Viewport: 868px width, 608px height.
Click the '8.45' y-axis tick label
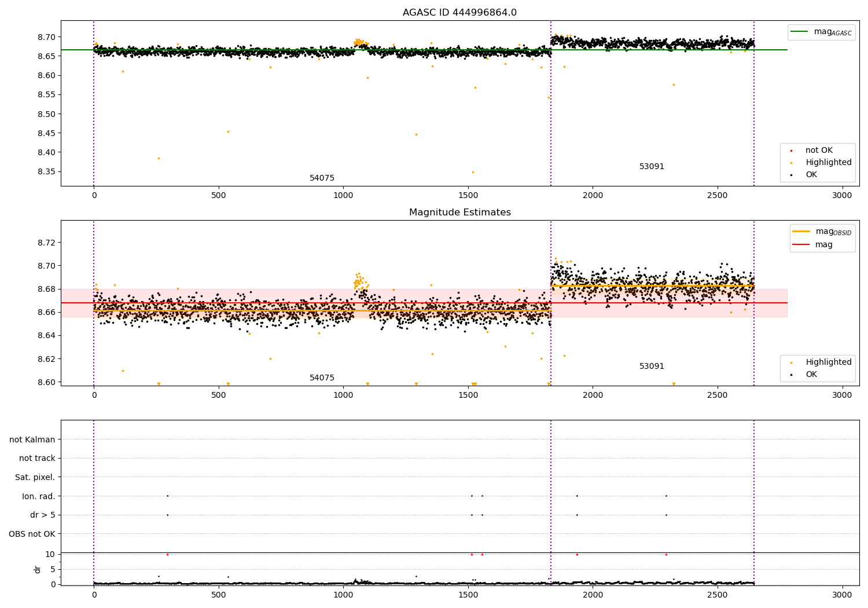(x=46, y=134)
